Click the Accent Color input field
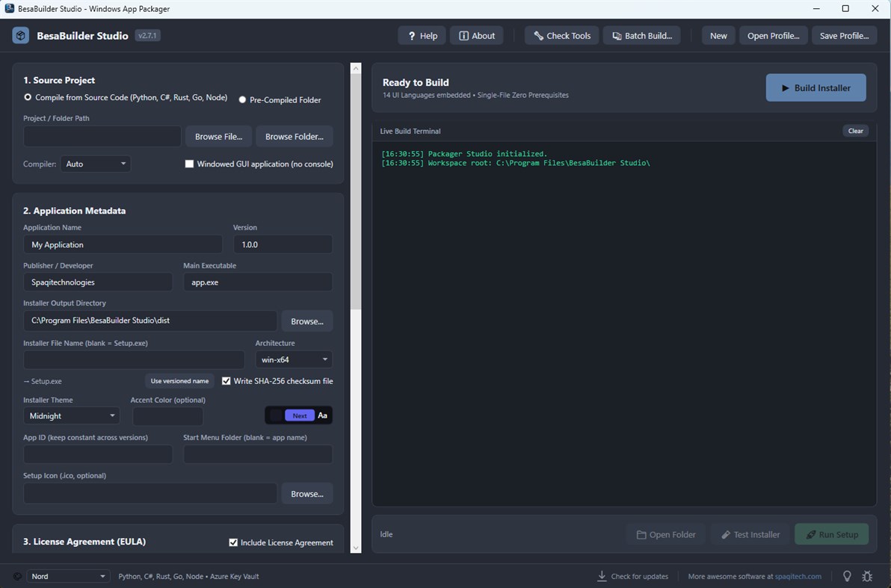 pos(167,416)
